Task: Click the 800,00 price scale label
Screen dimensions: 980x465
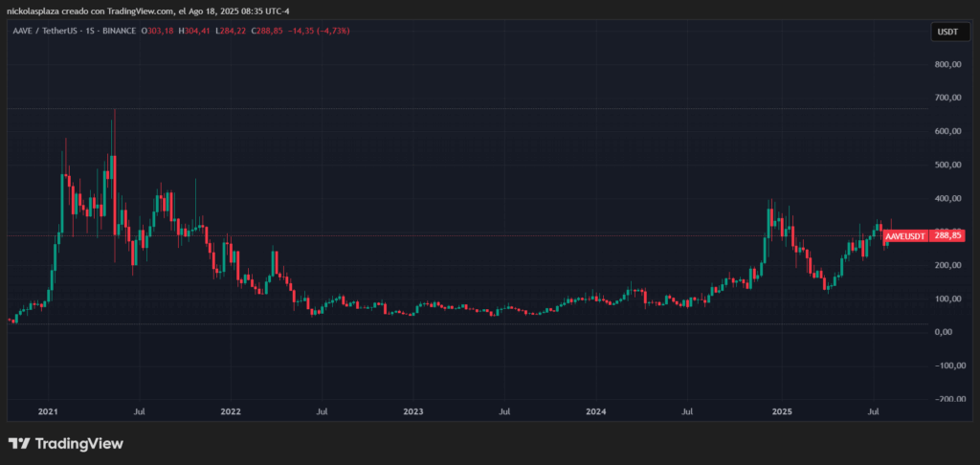Action: 949,64
